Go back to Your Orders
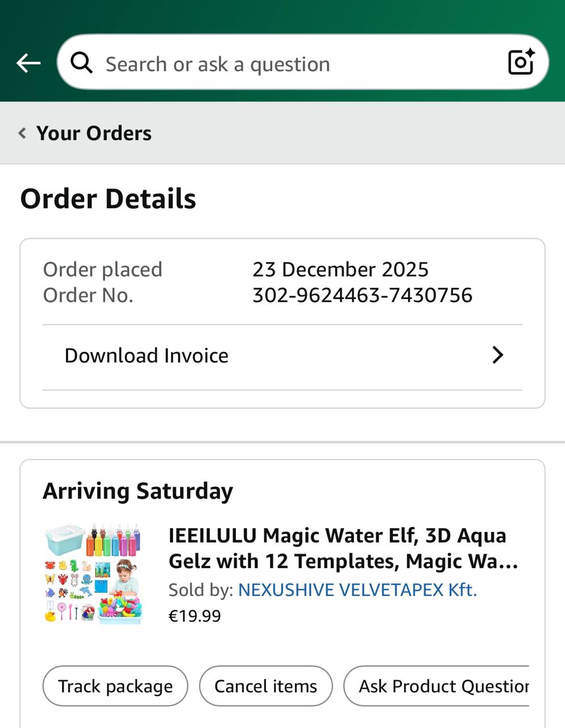 [x=94, y=133]
